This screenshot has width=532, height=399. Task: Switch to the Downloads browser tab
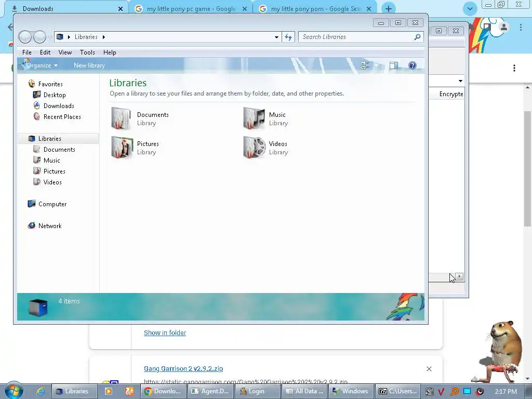pos(64,8)
